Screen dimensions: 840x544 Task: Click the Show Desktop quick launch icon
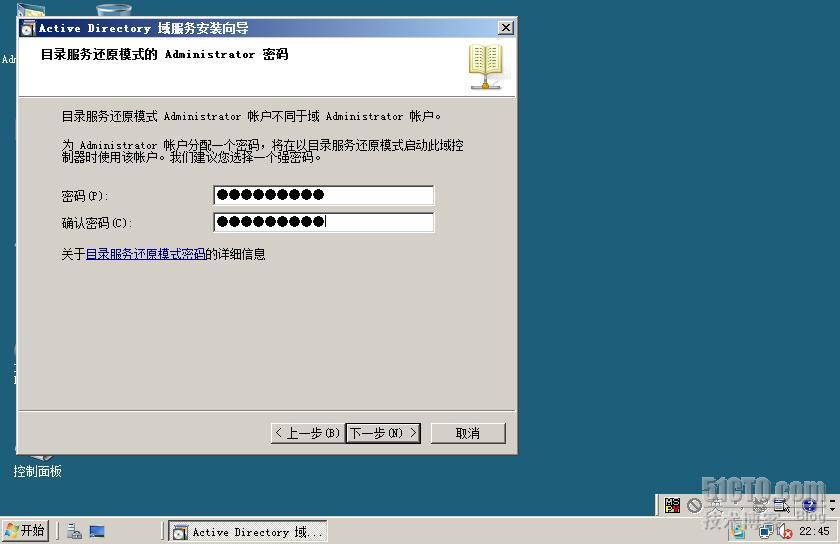click(97, 531)
